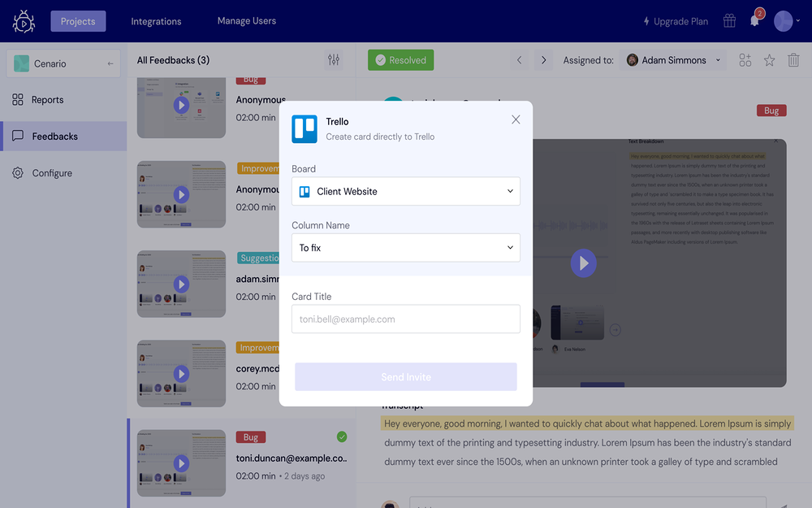Image resolution: width=812 pixels, height=508 pixels.
Task: Toggle the Resolved status button
Action: pyautogui.click(x=401, y=60)
